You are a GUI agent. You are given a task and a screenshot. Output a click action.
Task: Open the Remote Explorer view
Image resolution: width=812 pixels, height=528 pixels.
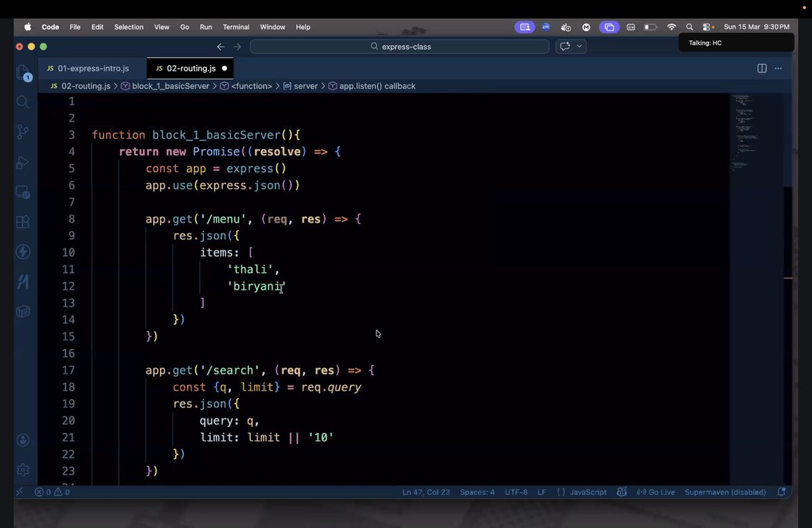pyautogui.click(x=23, y=192)
